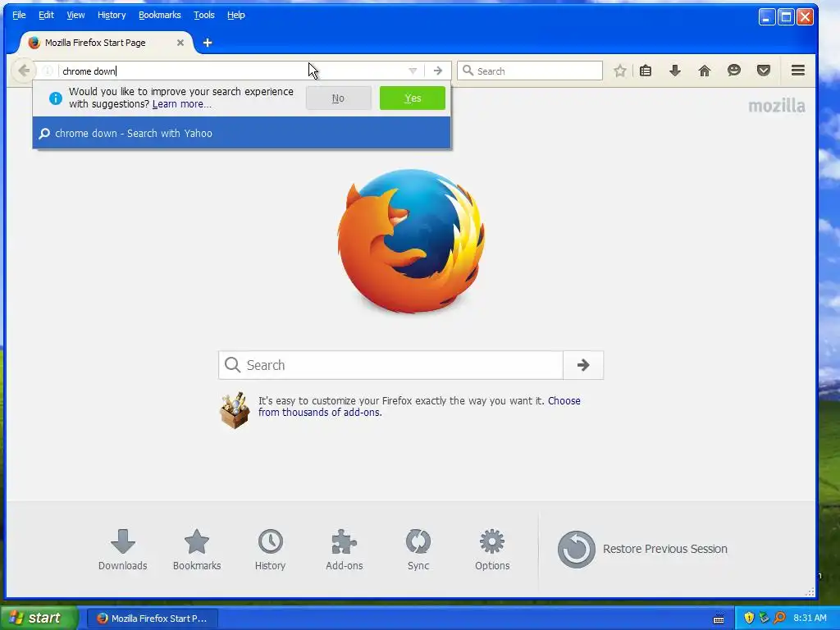
Task: Open the Windows start button
Action: click(39, 618)
